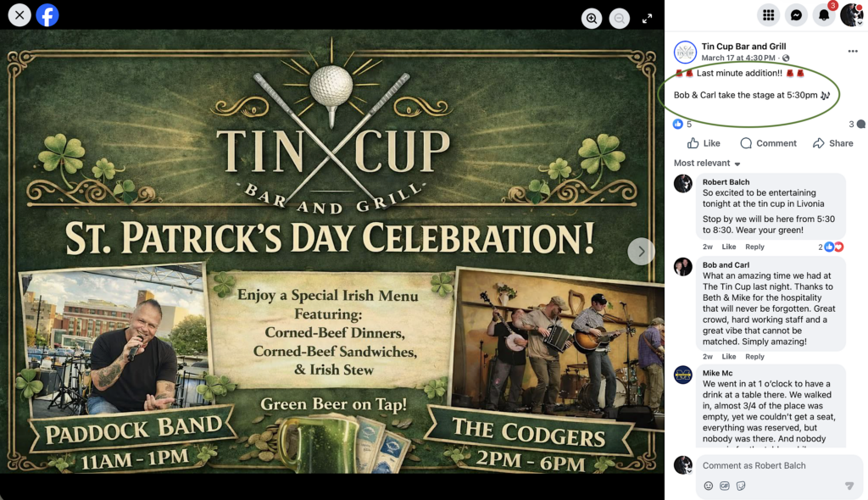Like Robert Balch's comment
The image size is (868, 500).
coord(728,247)
